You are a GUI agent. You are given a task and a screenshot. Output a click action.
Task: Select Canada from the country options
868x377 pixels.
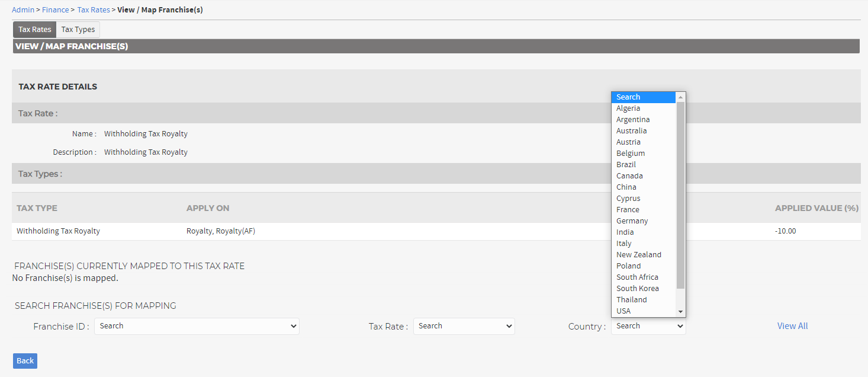tap(629, 176)
